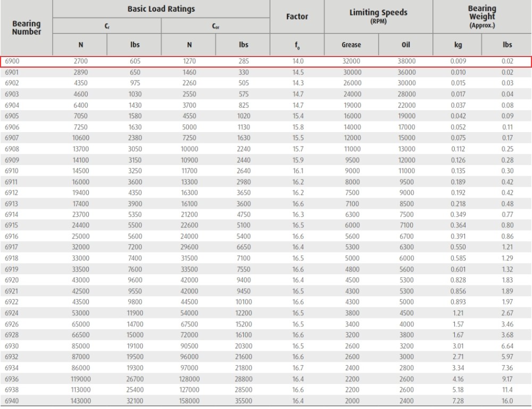
Task: Click the 143000 load value for 6940
Action: point(81,401)
